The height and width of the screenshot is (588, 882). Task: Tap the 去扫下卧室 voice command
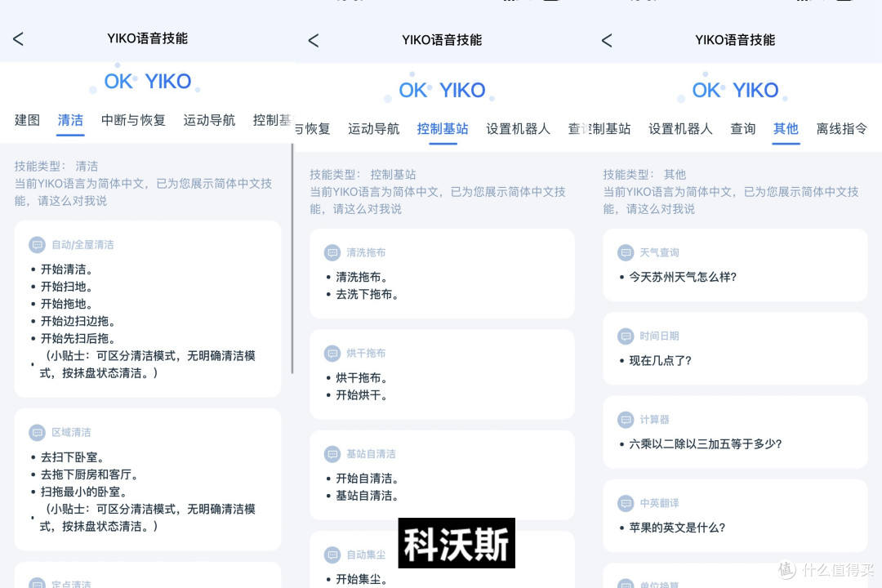(x=72, y=457)
